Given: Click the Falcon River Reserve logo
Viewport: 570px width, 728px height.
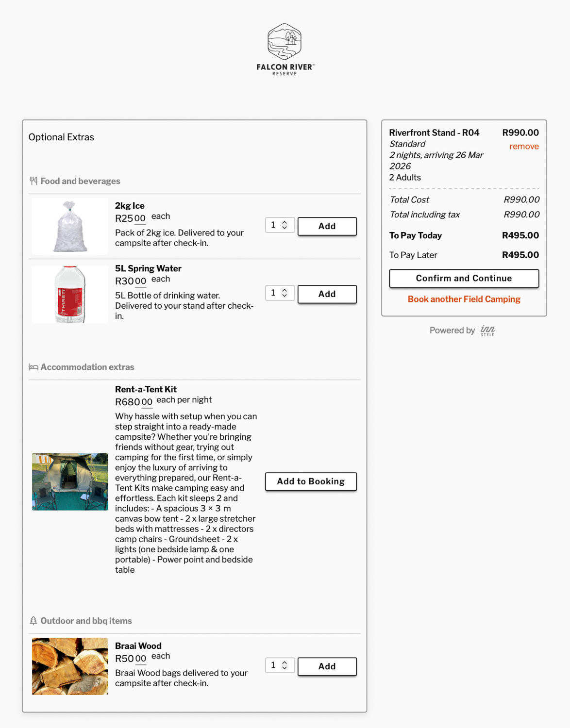Looking at the screenshot, I should point(285,50).
